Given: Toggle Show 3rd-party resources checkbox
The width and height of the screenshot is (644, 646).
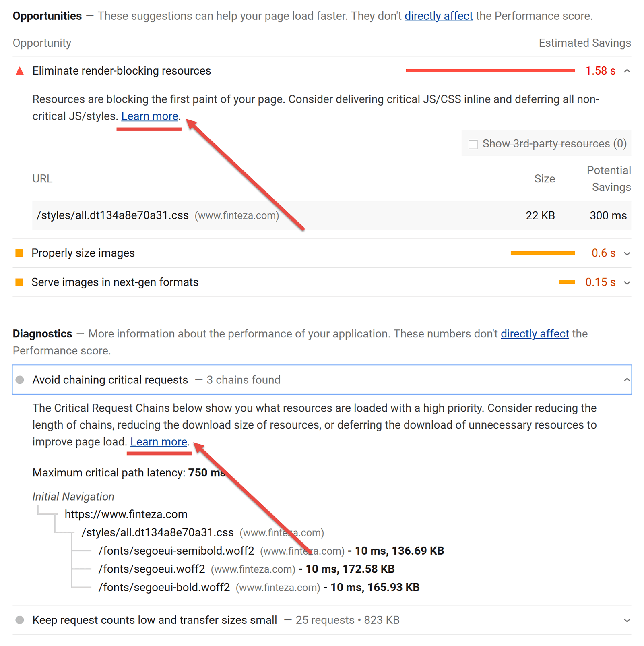Looking at the screenshot, I should point(473,144).
